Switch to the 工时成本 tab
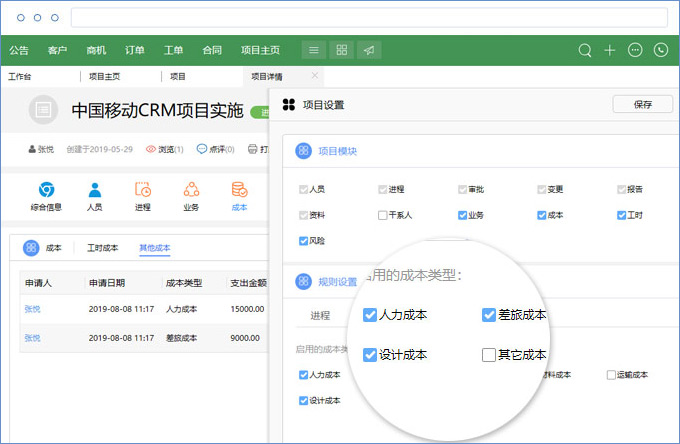This screenshot has height=444, width=680. [102, 247]
